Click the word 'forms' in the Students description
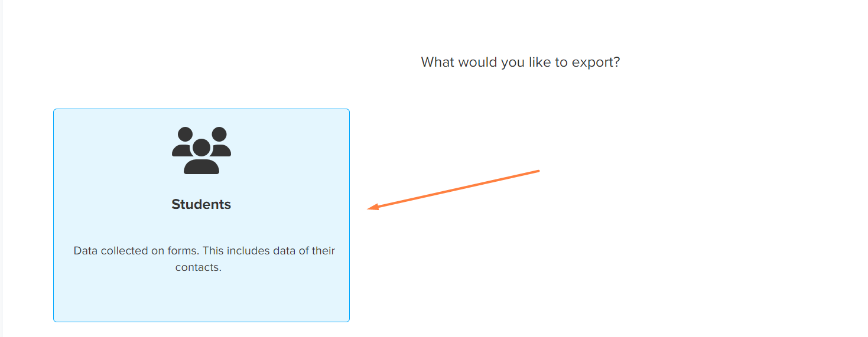The height and width of the screenshot is (337, 868). point(182,250)
